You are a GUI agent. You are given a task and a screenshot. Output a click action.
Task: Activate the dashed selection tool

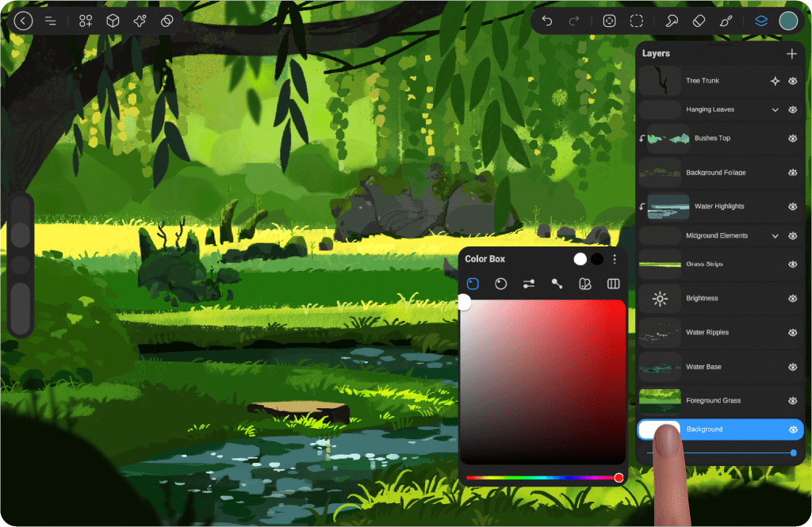coord(637,21)
